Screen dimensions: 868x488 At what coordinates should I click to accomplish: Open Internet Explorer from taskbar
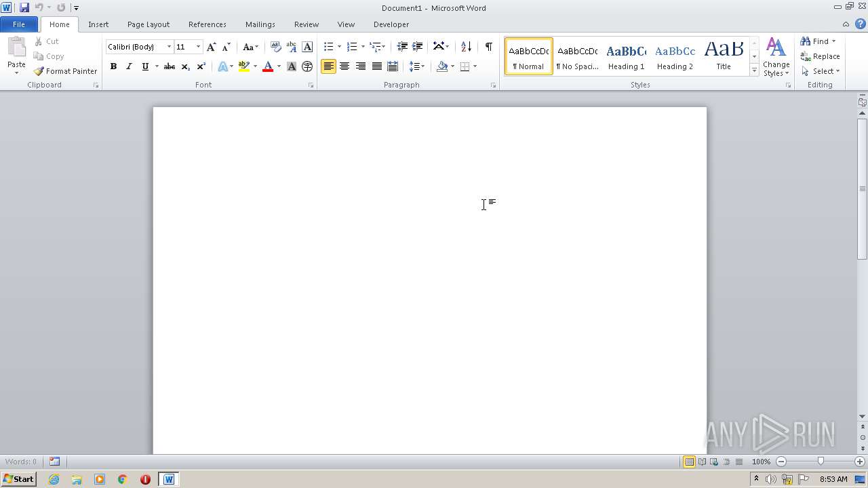click(54, 479)
